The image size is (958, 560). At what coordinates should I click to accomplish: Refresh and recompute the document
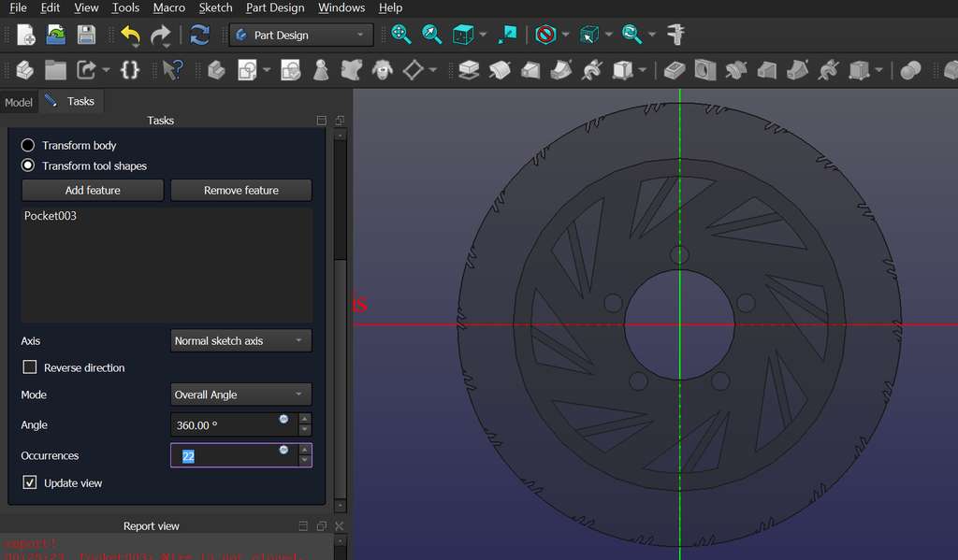pos(200,35)
